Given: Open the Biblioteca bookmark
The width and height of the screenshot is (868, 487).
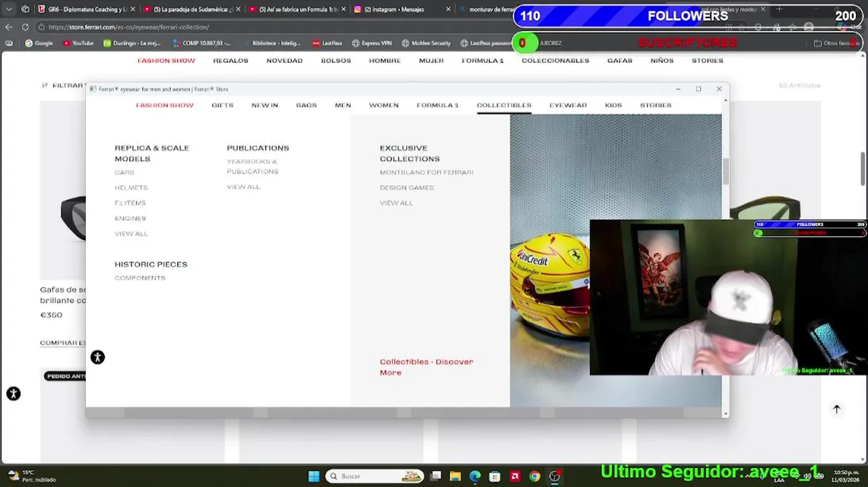Looking at the screenshot, I should click(272, 43).
